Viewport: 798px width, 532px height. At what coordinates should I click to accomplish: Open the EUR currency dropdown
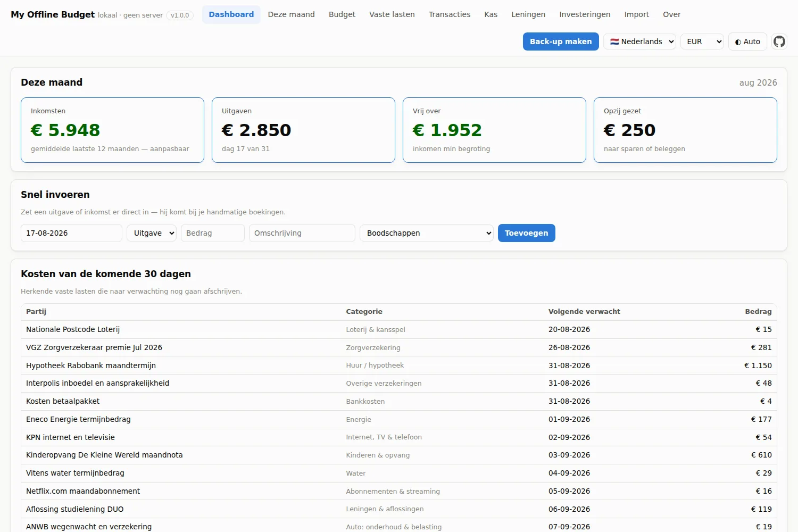click(702, 41)
